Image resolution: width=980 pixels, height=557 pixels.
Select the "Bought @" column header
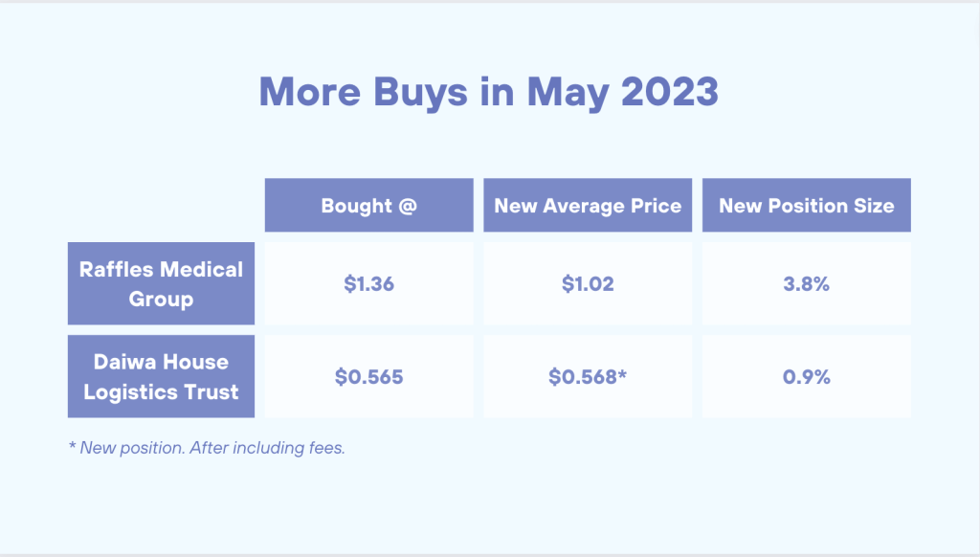(x=368, y=206)
